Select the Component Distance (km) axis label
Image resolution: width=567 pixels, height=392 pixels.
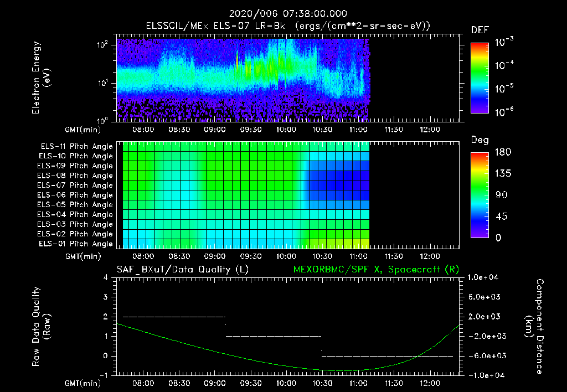click(x=534, y=327)
